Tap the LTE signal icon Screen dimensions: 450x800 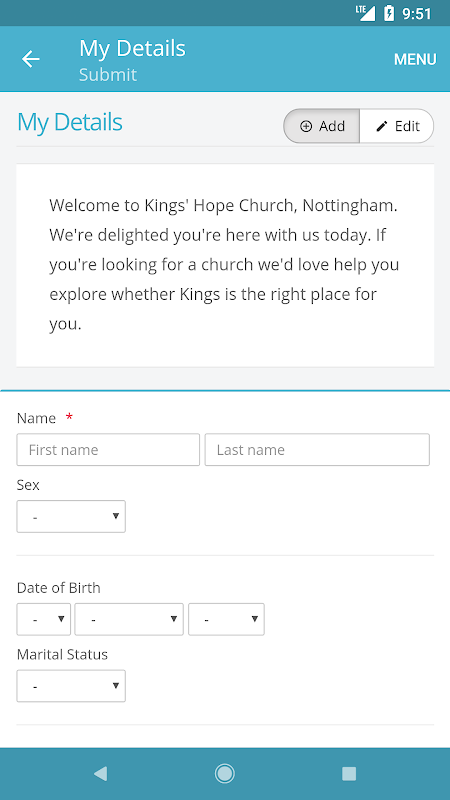tap(365, 13)
